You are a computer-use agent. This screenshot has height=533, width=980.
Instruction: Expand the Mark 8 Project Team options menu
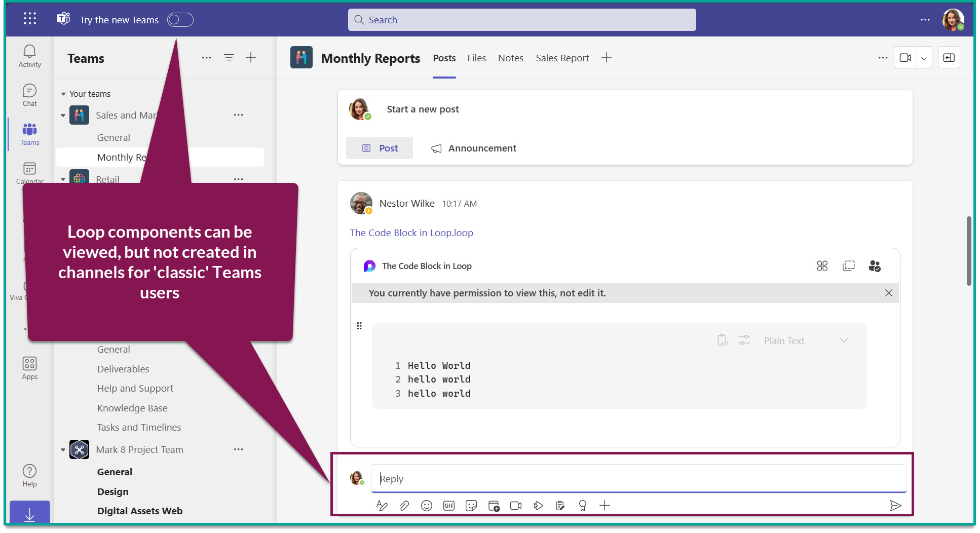(x=239, y=449)
